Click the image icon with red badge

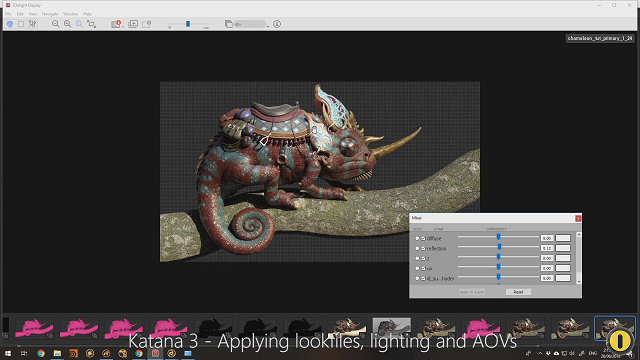[x=116, y=24]
